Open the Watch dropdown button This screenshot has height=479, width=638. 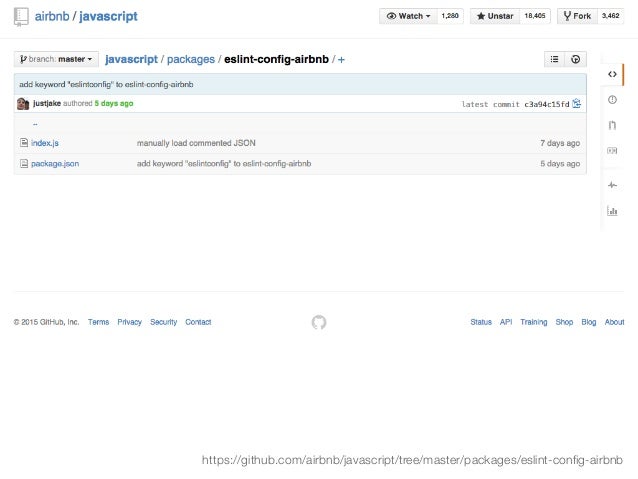coord(408,16)
